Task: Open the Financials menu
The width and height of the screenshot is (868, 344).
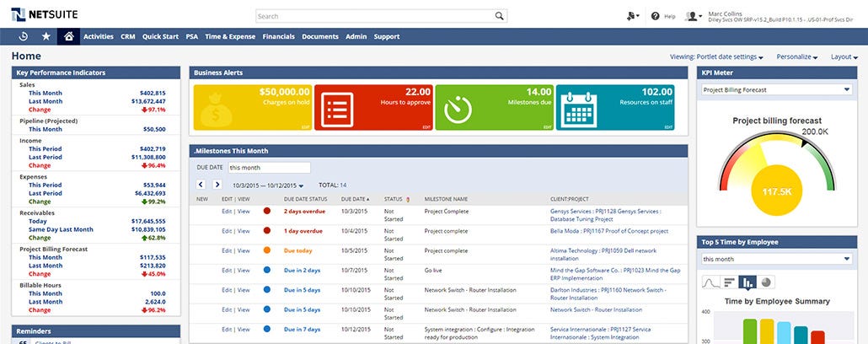Action: tap(278, 36)
